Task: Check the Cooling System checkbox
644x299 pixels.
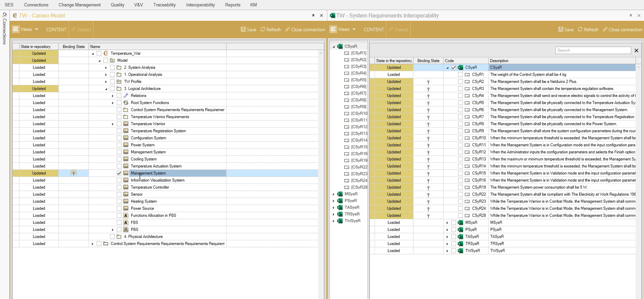Action: coord(119,159)
